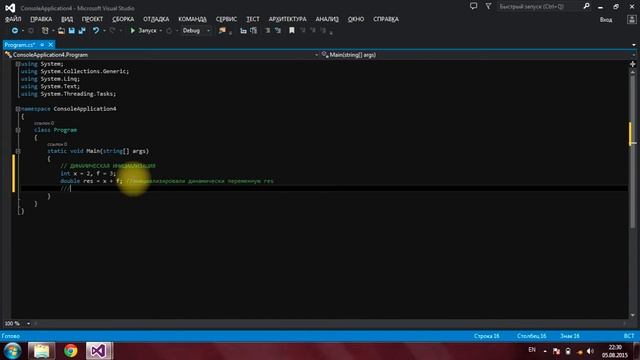Image resolution: width=640 pixels, height=360 pixels.
Task: Open the АРХИТЕКТУРА menu
Action: pyautogui.click(x=287, y=19)
